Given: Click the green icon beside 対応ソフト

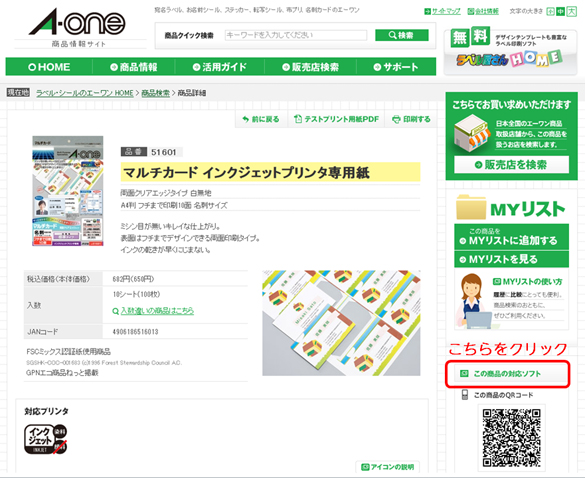Looking at the screenshot, I should (x=464, y=373).
